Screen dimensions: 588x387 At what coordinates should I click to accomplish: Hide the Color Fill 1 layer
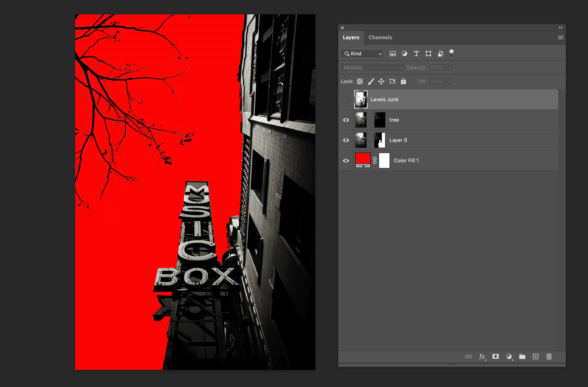tap(346, 161)
